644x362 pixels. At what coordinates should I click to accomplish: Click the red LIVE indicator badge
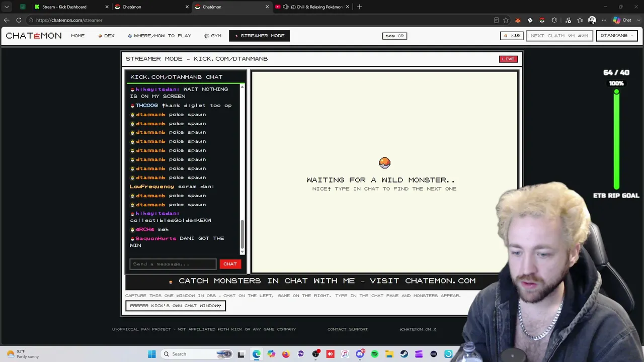[508, 59]
